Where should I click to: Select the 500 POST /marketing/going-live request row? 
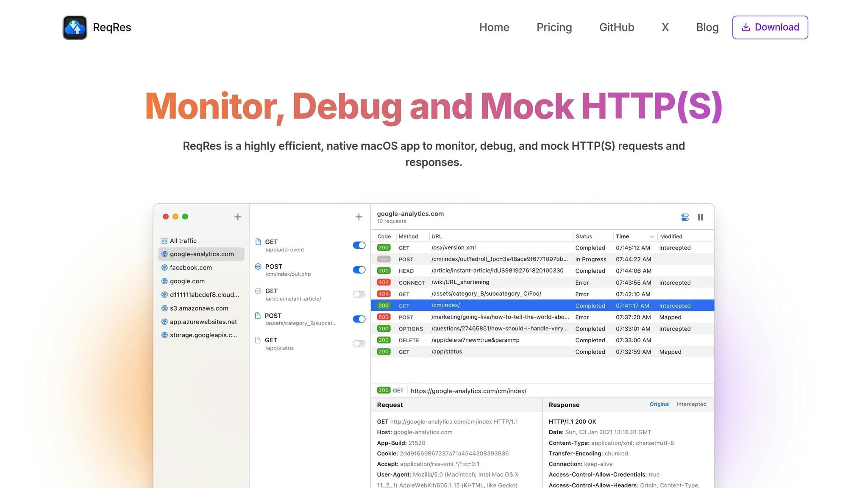tap(542, 317)
